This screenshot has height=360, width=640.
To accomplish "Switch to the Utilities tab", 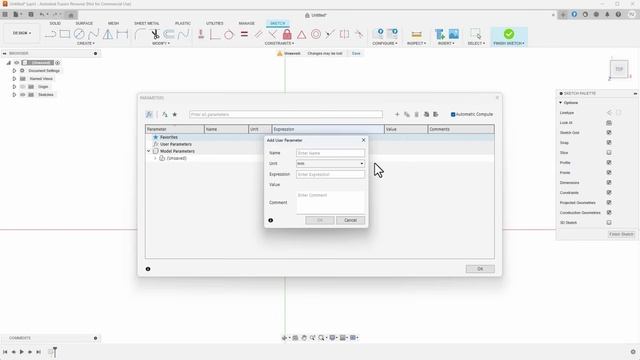I will pyautogui.click(x=215, y=23).
